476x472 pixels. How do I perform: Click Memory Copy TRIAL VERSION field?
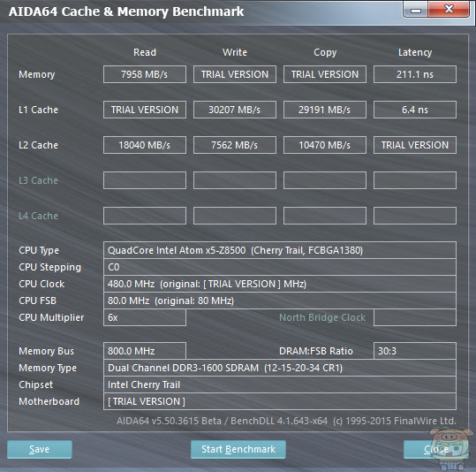[x=325, y=74]
